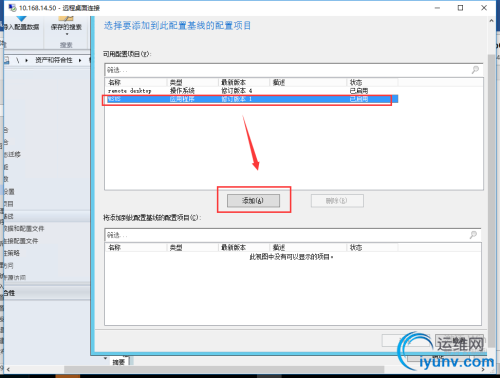Expand the breadcrumb arrow before 资产和符合性

pyautogui.click(x=26, y=60)
